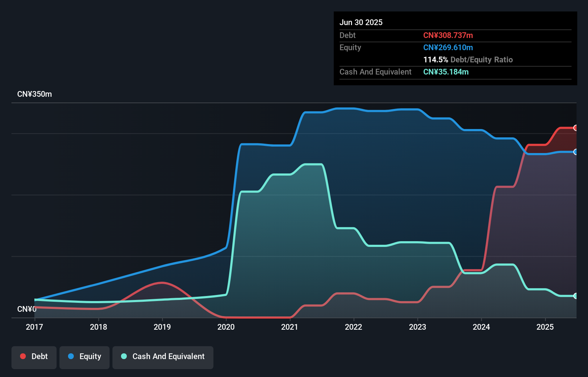The height and width of the screenshot is (377, 588).
Task: Select the blue endpoint marker on the Equity line
Action: click(576, 152)
